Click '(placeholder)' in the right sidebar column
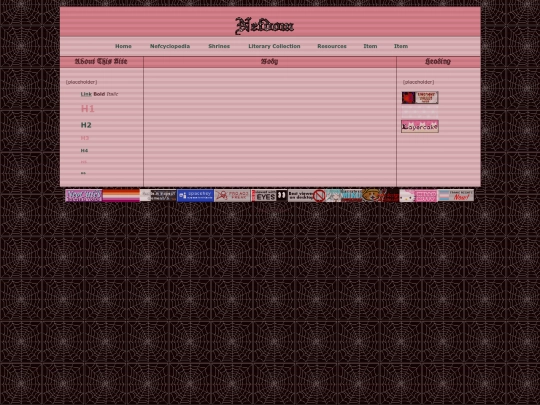 [x=418, y=82]
